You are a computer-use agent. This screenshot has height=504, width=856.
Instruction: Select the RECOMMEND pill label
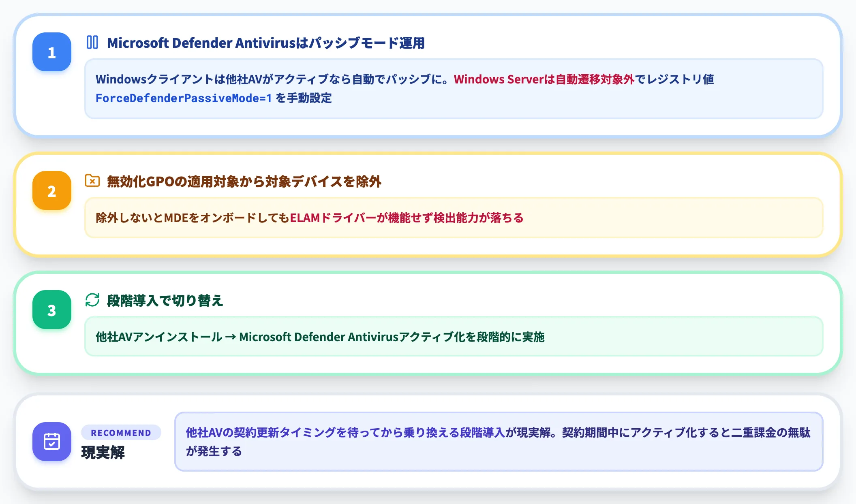point(121,433)
